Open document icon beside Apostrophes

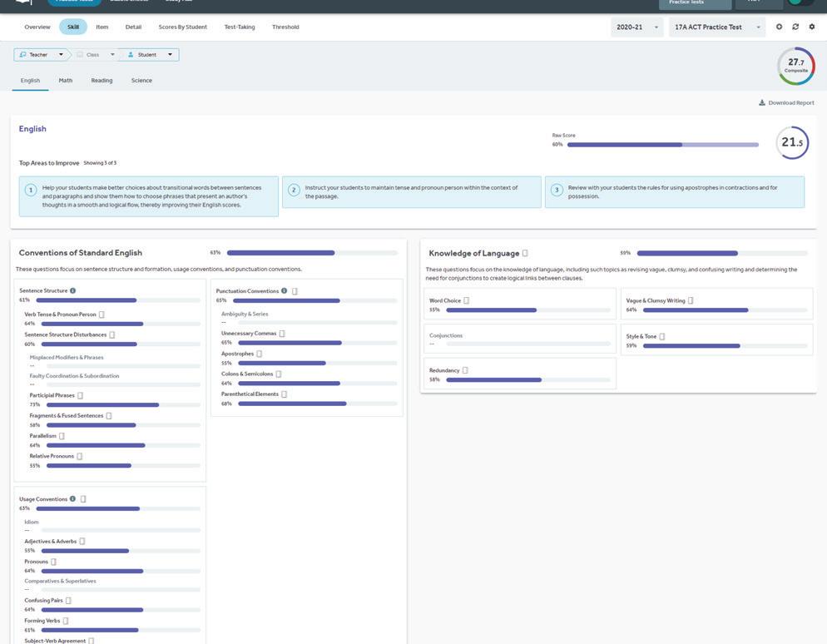pyautogui.click(x=259, y=354)
